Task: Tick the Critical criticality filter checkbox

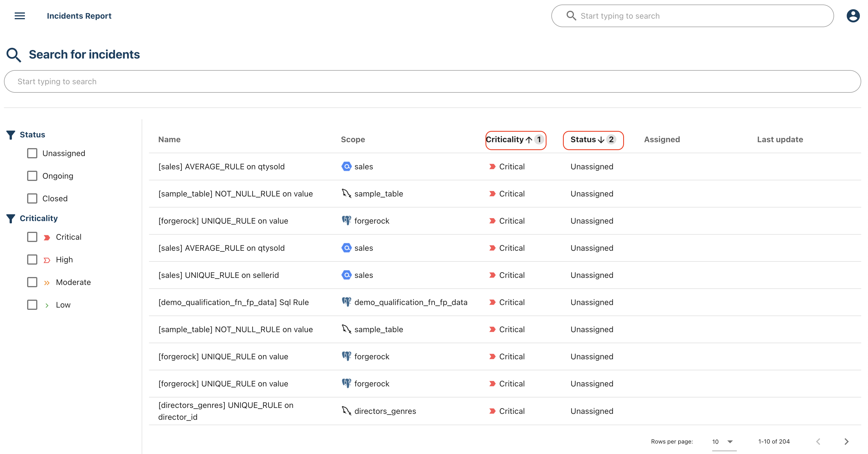Action: tap(32, 237)
